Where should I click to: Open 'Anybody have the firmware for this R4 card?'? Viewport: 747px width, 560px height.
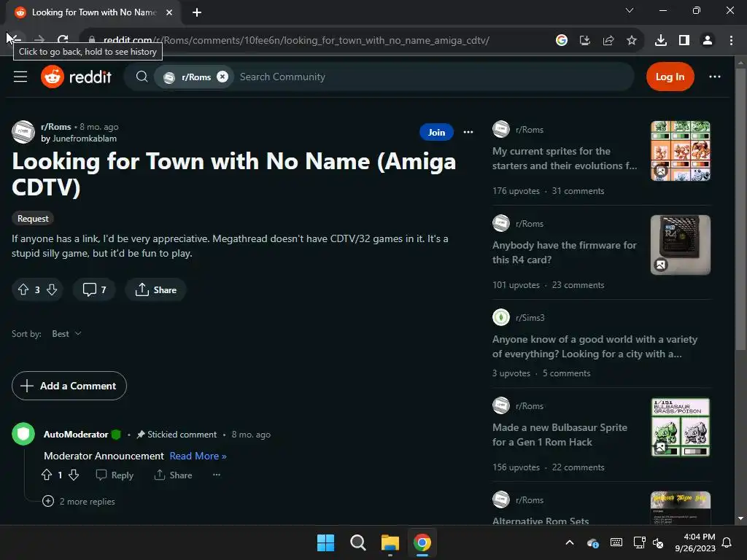[x=565, y=252]
